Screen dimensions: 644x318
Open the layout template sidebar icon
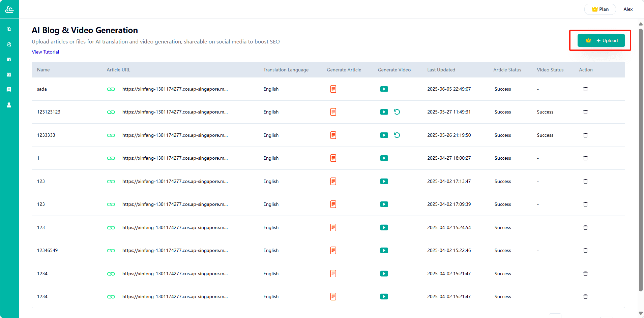click(9, 60)
